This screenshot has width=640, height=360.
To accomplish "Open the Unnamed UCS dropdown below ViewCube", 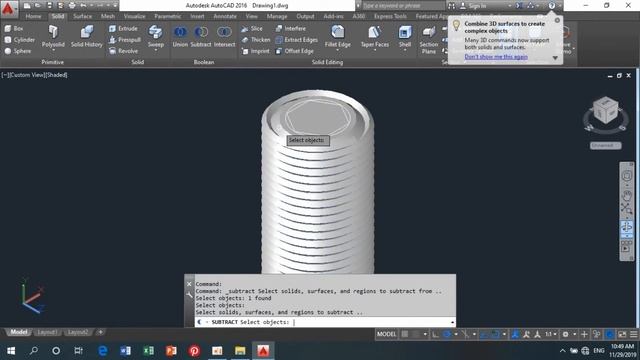I will pyautogui.click(x=606, y=145).
